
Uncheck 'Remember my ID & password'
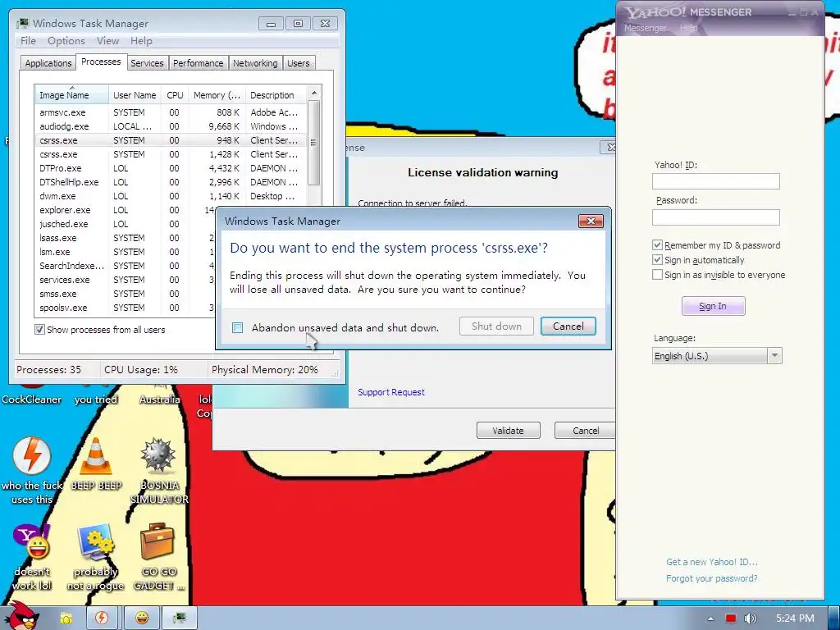tap(657, 244)
